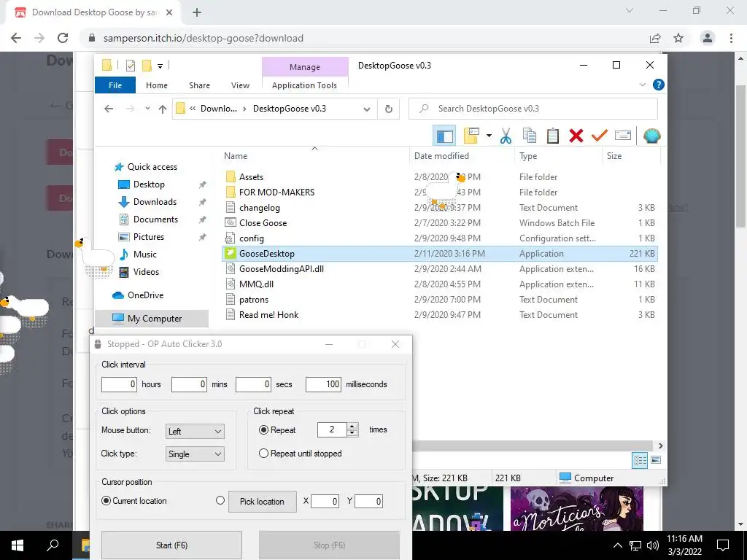Copy selected file using toolbar copy icon
Viewport: 747px width, 560px height.
[x=530, y=136]
